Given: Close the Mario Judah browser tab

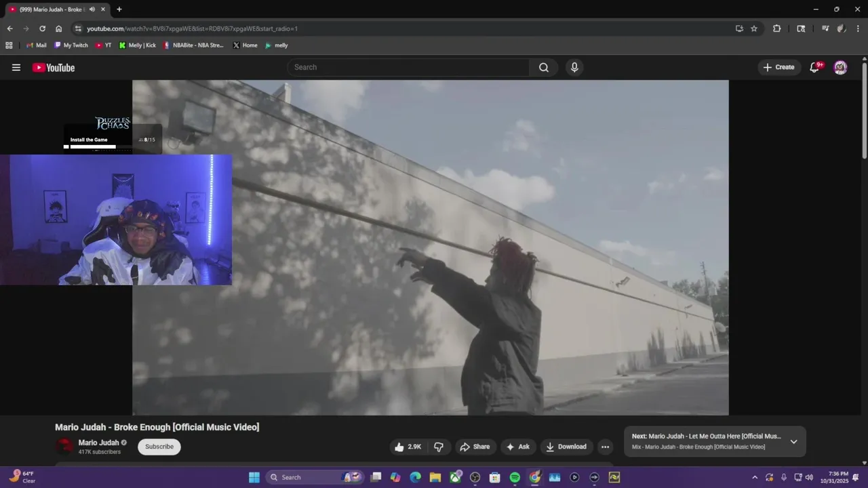Looking at the screenshot, I should point(103,9).
